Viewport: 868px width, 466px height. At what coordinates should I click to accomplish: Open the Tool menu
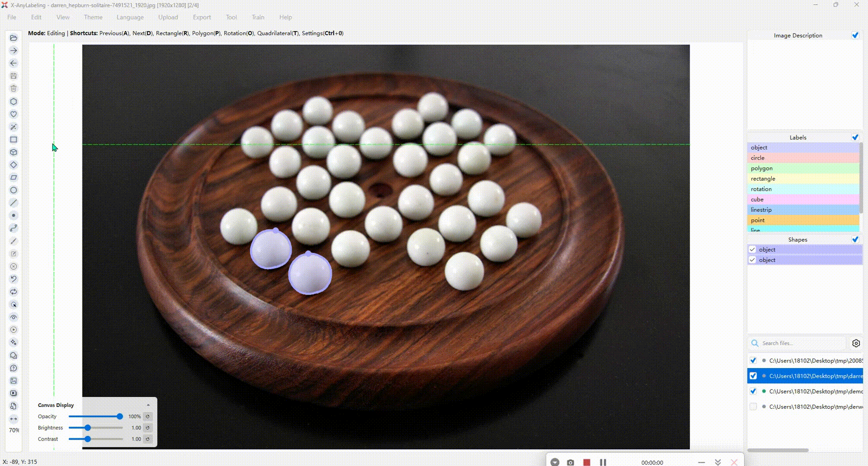pos(231,17)
